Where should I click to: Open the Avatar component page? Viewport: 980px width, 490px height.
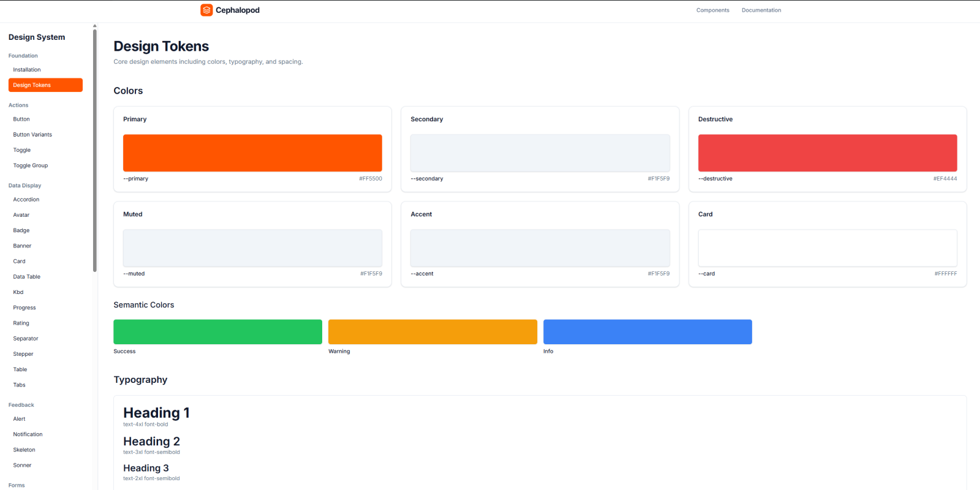tap(45, 215)
